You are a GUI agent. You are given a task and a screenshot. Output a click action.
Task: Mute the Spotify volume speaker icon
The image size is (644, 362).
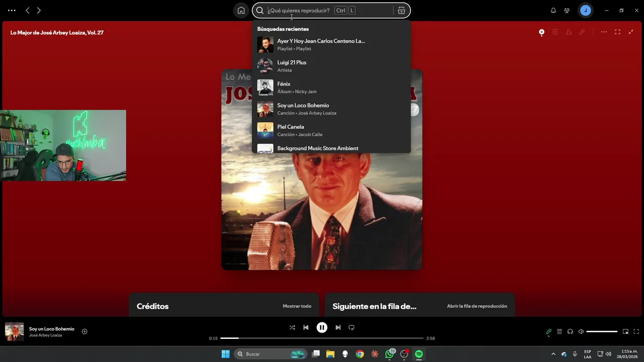click(581, 331)
